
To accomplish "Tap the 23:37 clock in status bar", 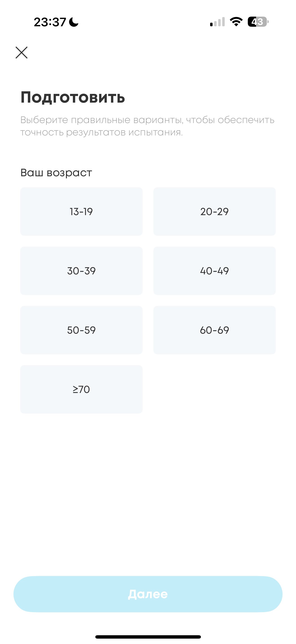I will click(50, 22).
